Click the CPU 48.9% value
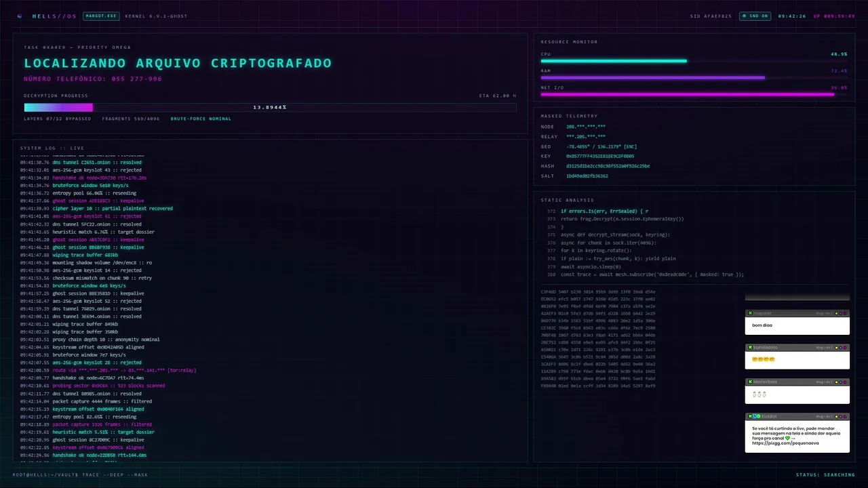The width and height of the screenshot is (868, 488). [839, 54]
